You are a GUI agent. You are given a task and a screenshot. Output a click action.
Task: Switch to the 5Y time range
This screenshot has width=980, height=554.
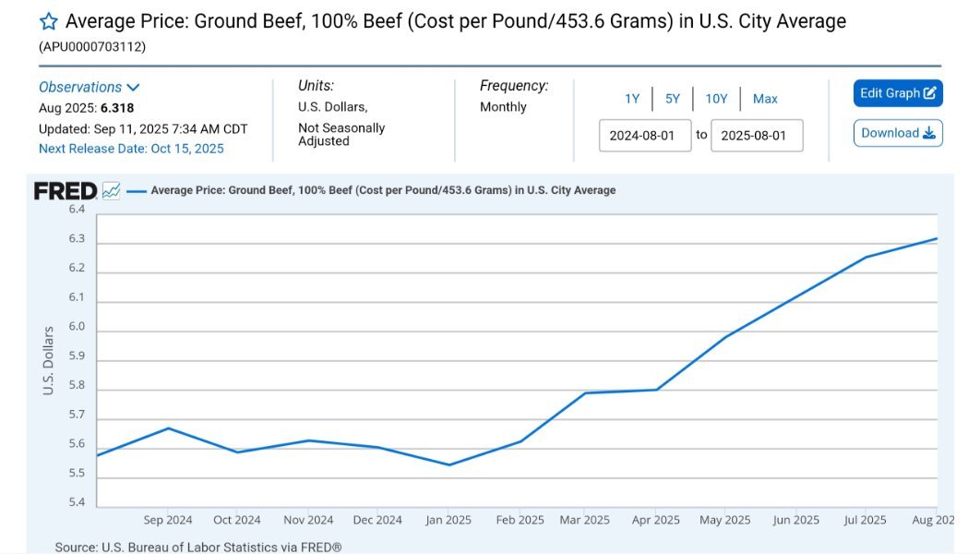point(673,99)
